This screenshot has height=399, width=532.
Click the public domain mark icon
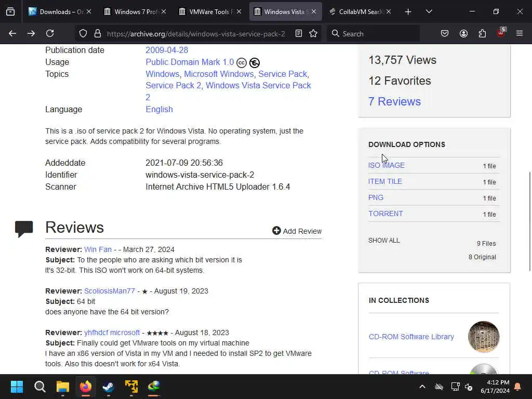click(255, 63)
